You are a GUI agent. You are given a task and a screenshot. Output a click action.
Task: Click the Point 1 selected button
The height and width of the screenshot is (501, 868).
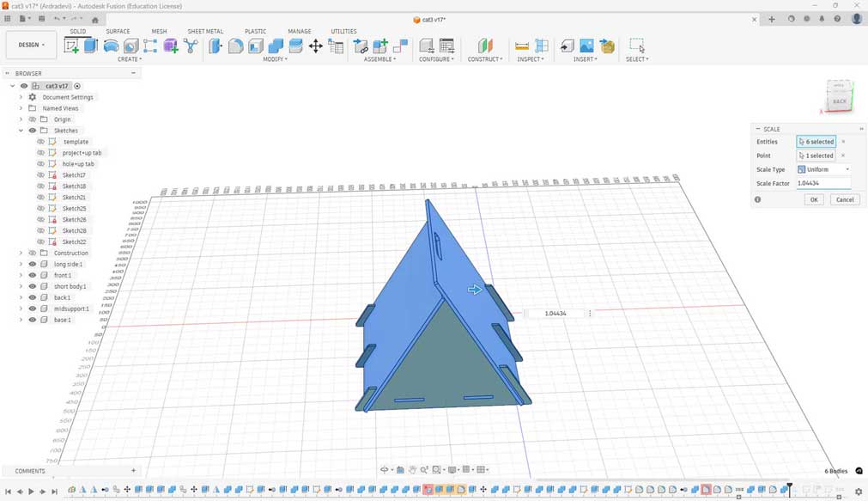816,156
